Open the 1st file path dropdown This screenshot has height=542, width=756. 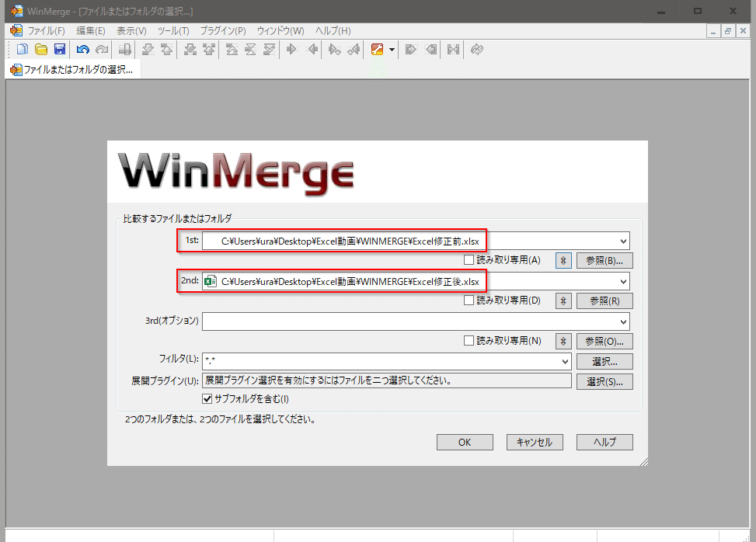pyautogui.click(x=623, y=241)
